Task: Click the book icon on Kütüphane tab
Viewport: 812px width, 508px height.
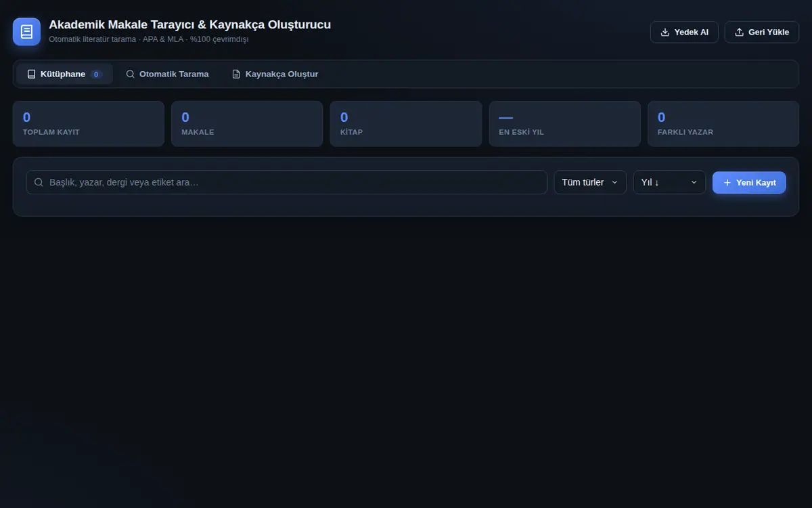Action: tap(31, 74)
